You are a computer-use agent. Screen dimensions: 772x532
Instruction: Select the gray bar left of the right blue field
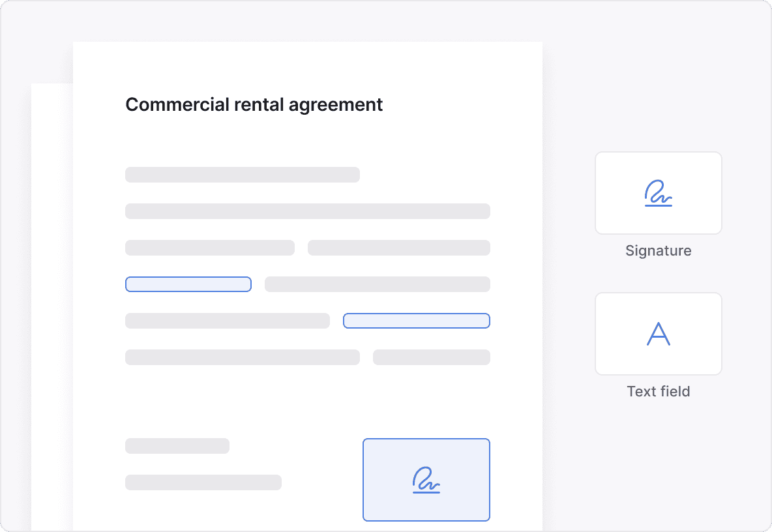click(227, 321)
